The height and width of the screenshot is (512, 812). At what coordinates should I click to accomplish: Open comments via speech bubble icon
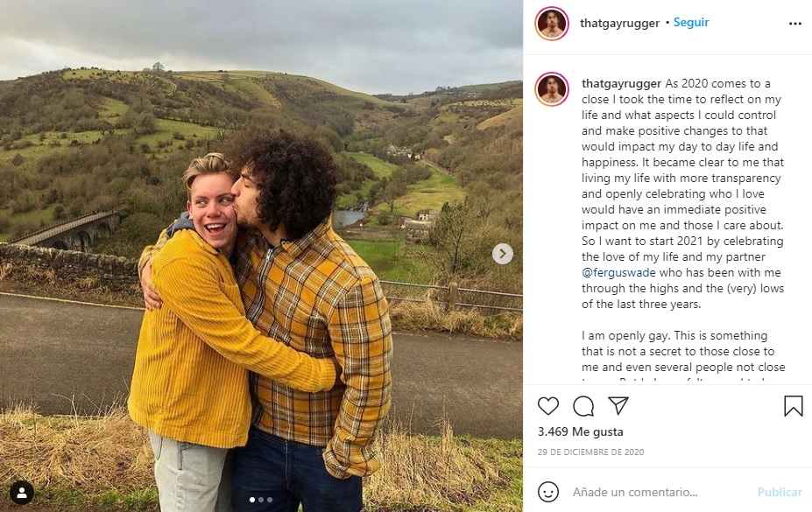(x=583, y=406)
